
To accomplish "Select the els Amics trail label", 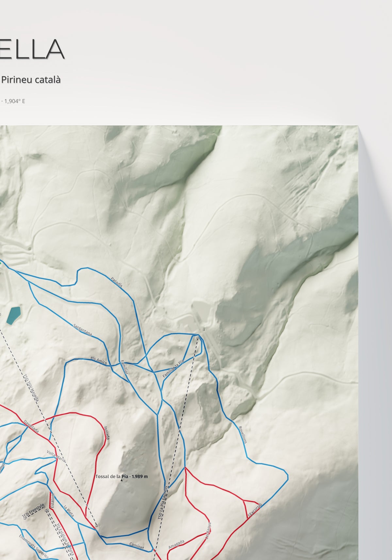I will click(x=99, y=360).
